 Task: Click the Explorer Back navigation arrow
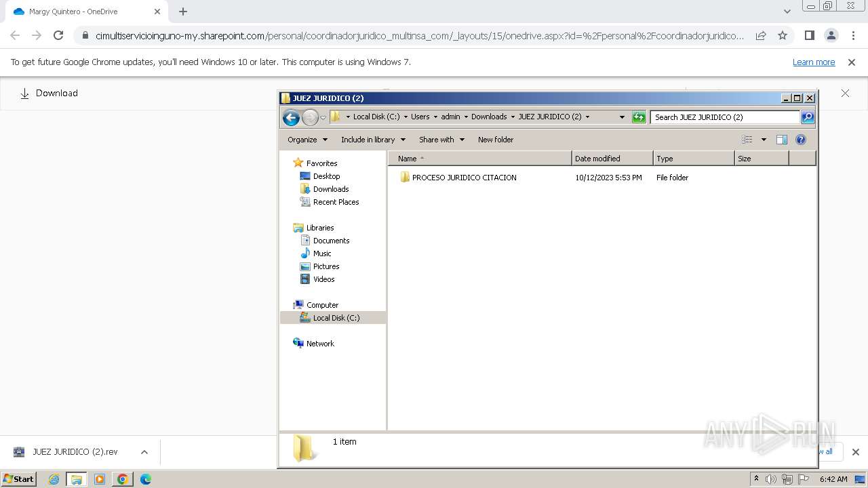(291, 117)
